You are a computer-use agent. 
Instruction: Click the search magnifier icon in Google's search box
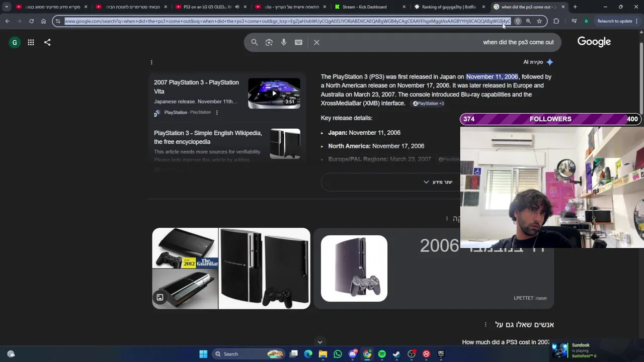point(254,42)
